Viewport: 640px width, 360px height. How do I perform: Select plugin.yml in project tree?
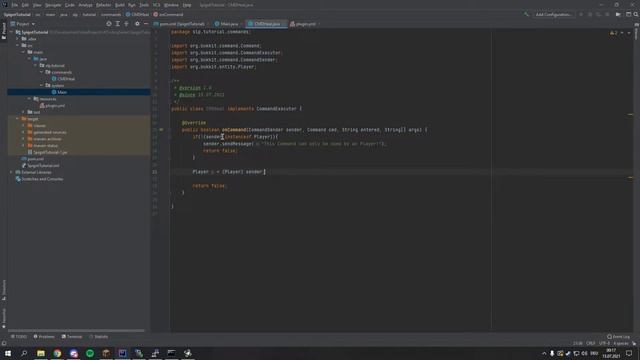click(x=52, y=105)
